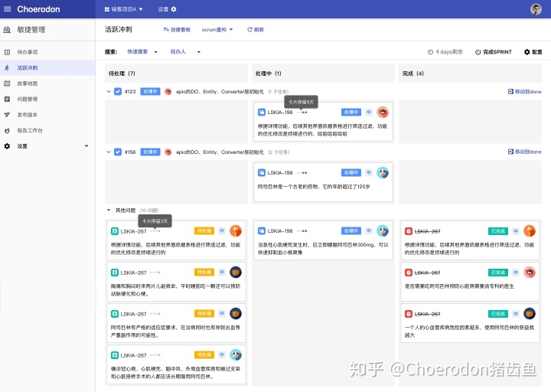Click 完成SPRINT button
Viewport: 551px width, 392px height.
(494, 52)
